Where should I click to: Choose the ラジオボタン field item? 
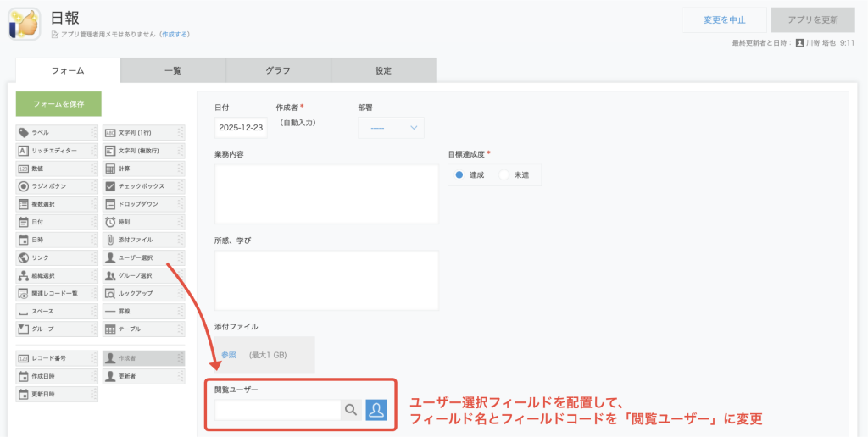coord(57,186)
